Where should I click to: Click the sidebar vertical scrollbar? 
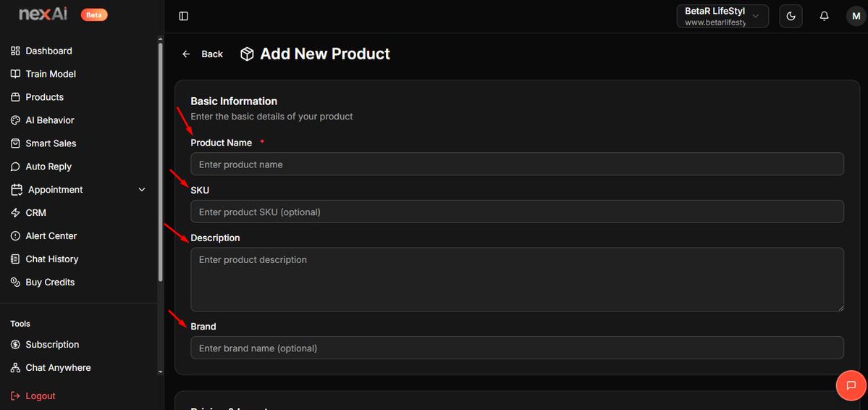pos(161,161)
